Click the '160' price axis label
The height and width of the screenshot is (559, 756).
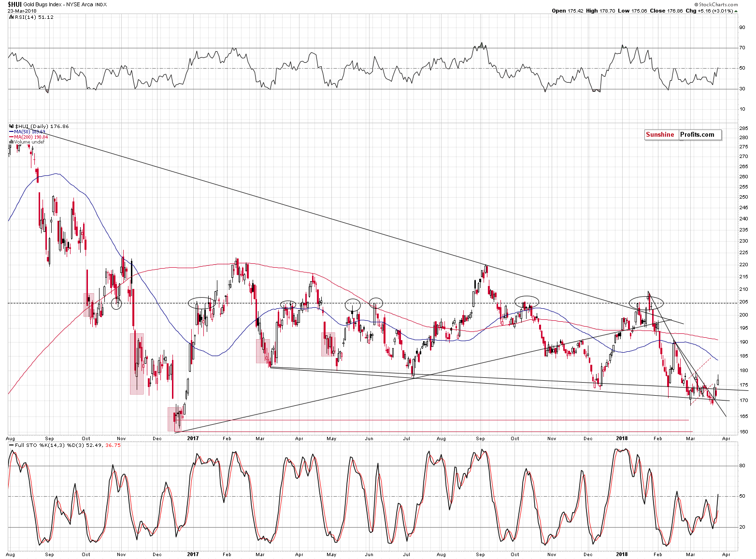[743, 432]
